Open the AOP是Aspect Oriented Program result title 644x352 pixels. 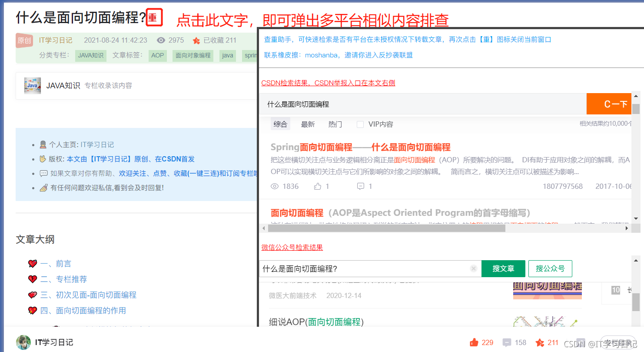(x=401, y=213)
